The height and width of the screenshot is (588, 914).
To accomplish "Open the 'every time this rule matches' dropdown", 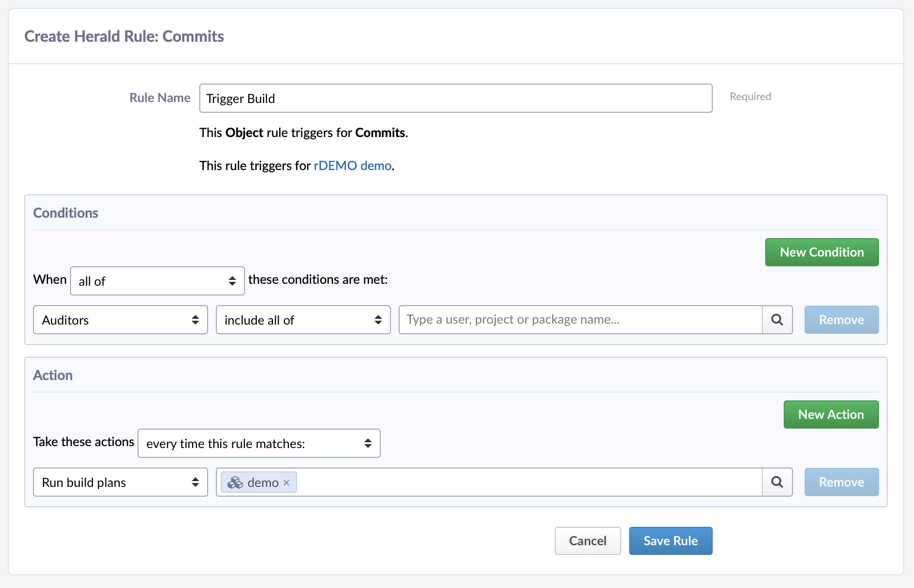I will point(259,443).
